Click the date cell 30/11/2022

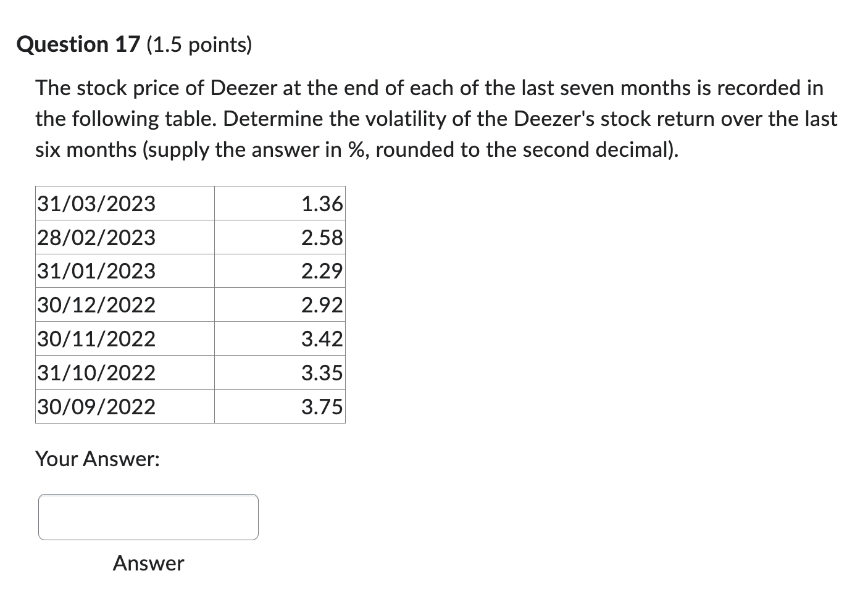pyautogui.click(x=96, y=338)
